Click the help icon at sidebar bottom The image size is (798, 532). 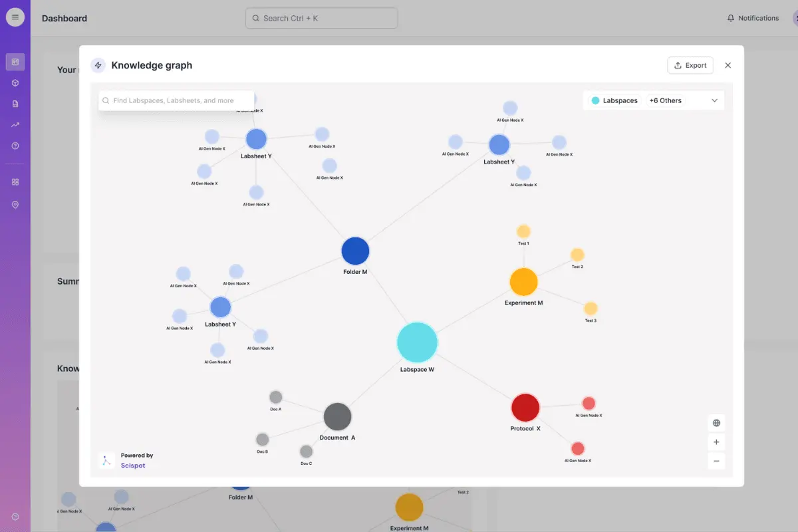(15, 517)
